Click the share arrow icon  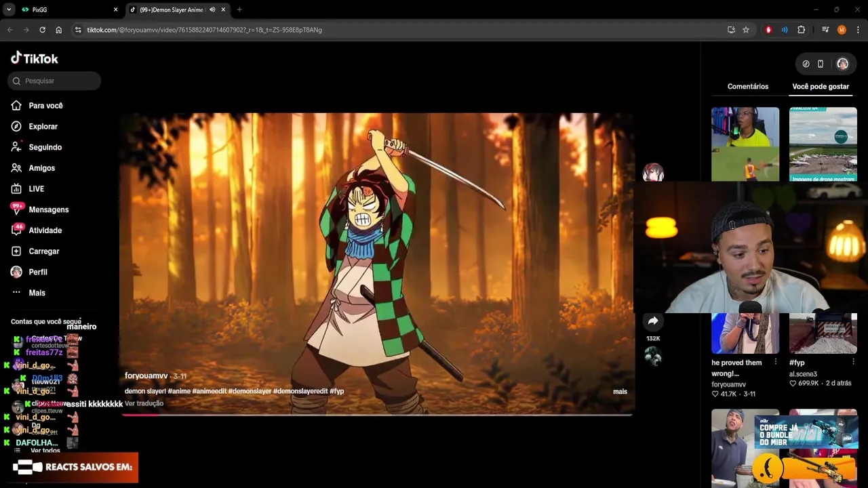[653, 321]
